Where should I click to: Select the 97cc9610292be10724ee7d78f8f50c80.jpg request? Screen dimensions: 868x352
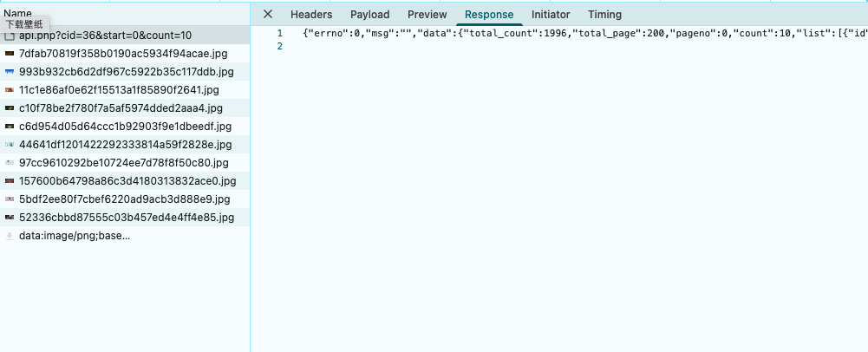click(x=123, y=163)
